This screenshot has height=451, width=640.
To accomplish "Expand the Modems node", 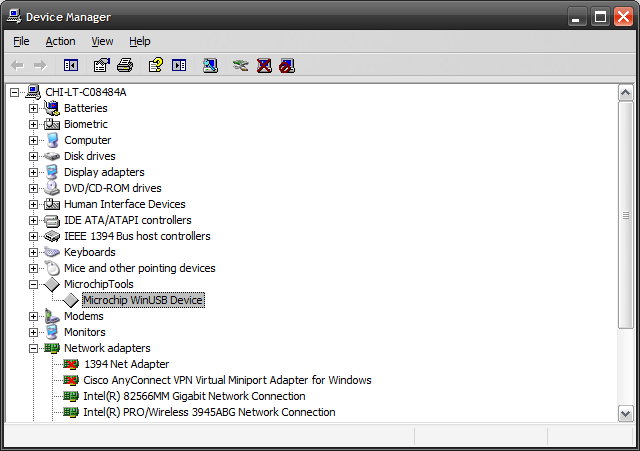I will (33, 316).
